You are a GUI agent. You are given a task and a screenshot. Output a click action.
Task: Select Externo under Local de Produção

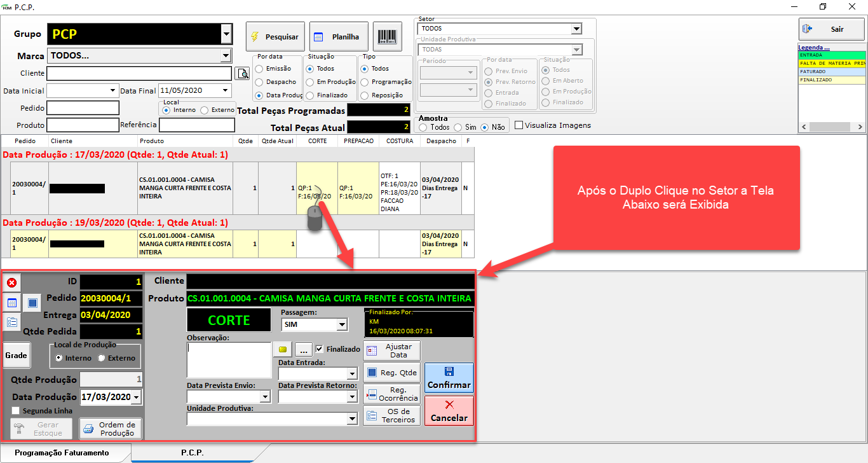click(101, 358)
